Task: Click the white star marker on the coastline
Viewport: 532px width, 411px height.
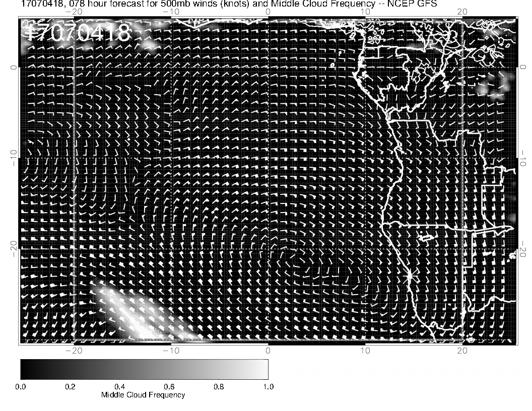Action: [x=410, y=276]
